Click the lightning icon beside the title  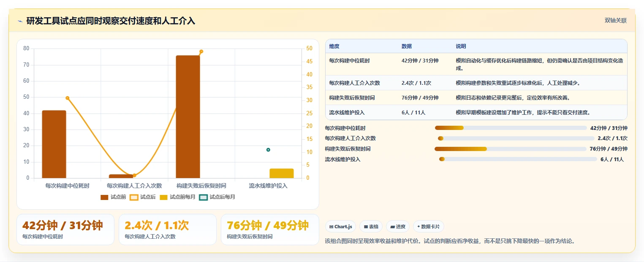point(20,21)
